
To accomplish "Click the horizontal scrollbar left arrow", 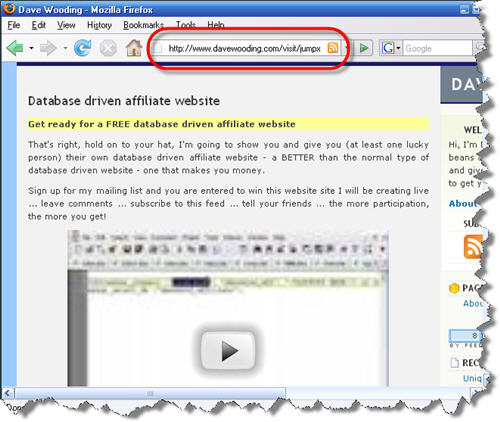I will click(8, 393).
